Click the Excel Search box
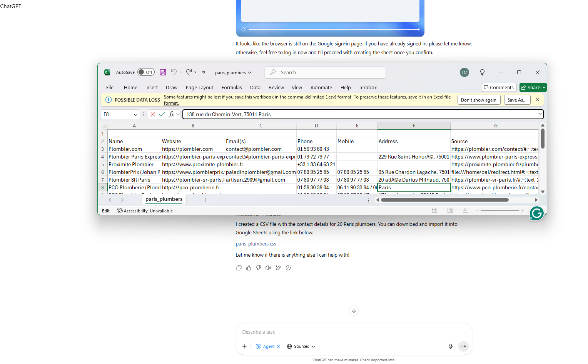The width and height of the screenshot is (588, 364). [325, 72]
